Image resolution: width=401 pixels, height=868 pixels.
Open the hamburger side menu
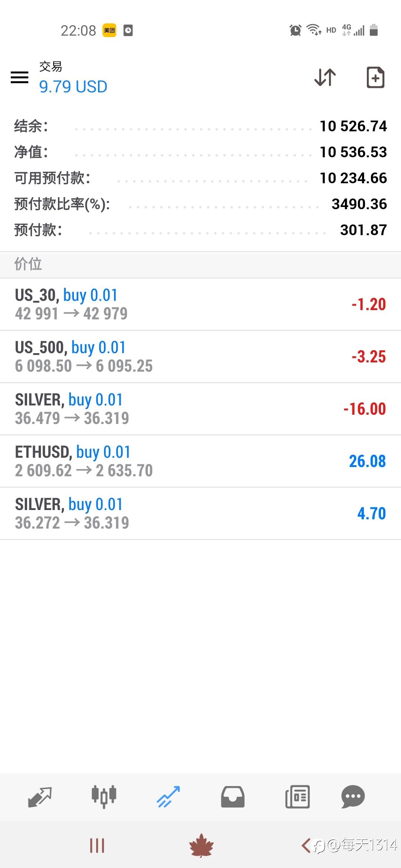pyautogui.click(x=19, y=78)
